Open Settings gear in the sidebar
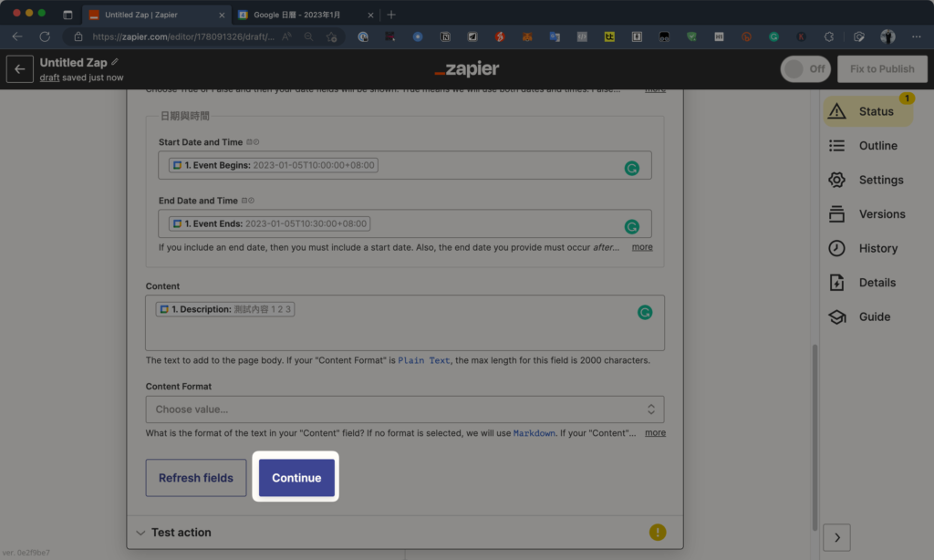Viewport: 934px width, 560px height. pyautogui.click(x=837, y=180)
